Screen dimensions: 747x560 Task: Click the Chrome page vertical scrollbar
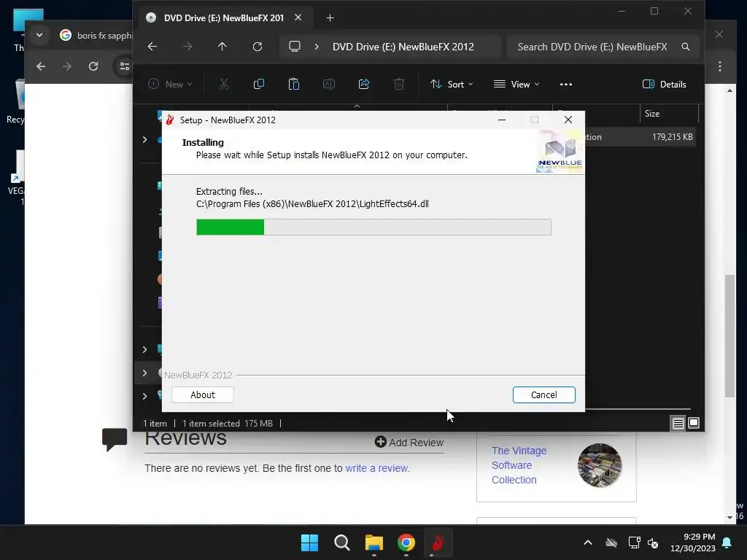click(x=729, y=335)
